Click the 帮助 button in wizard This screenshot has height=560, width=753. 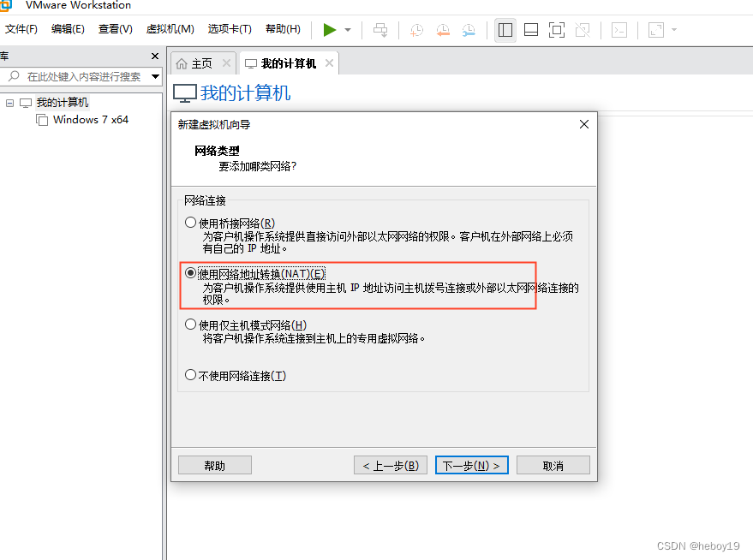click(215, 465)
